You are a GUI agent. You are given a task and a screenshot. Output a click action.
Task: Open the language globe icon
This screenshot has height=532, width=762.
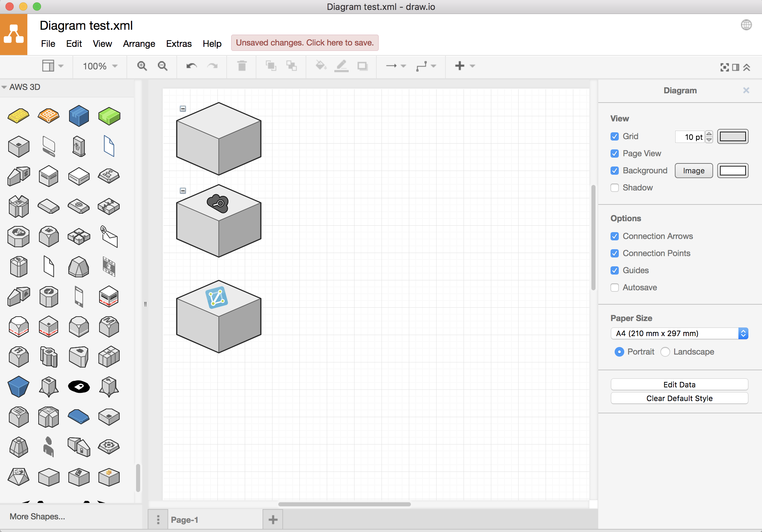(x=746, y=25)
